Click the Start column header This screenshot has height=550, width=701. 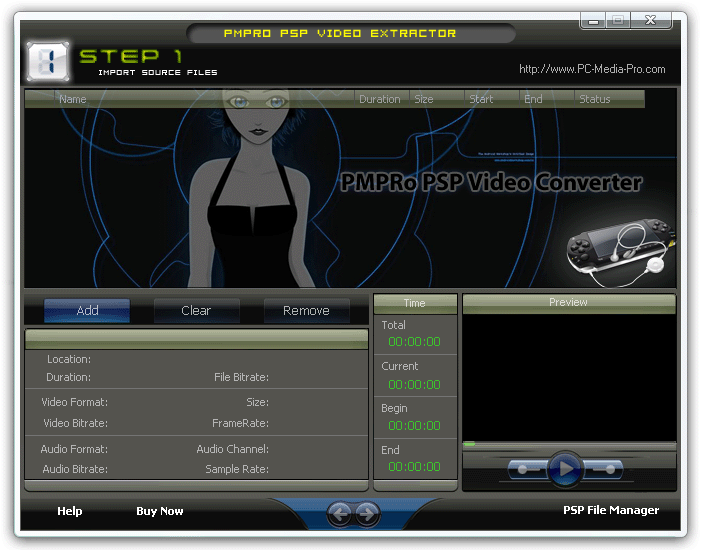click(492, 99)
